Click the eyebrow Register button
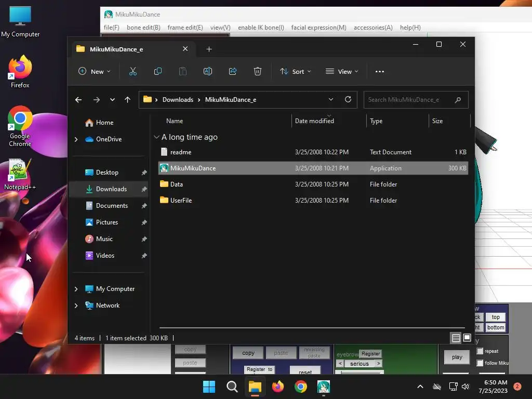This screenshot has height=399, width=532. [x=370, y=353]
